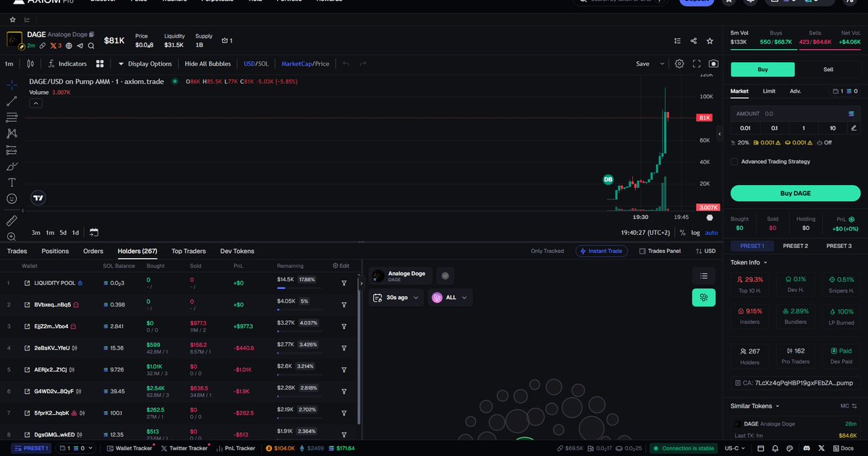Open DAGE Telegram link icon

pos(80,46)
